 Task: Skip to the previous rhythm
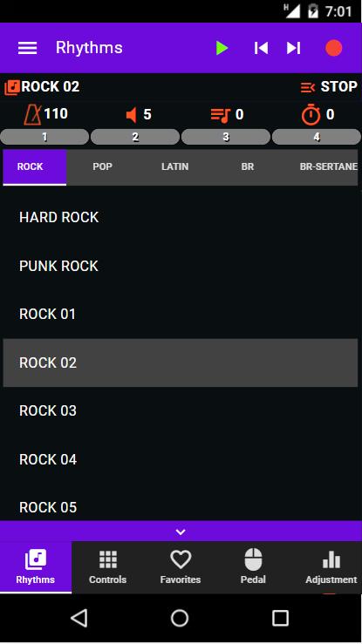point(261,48)
